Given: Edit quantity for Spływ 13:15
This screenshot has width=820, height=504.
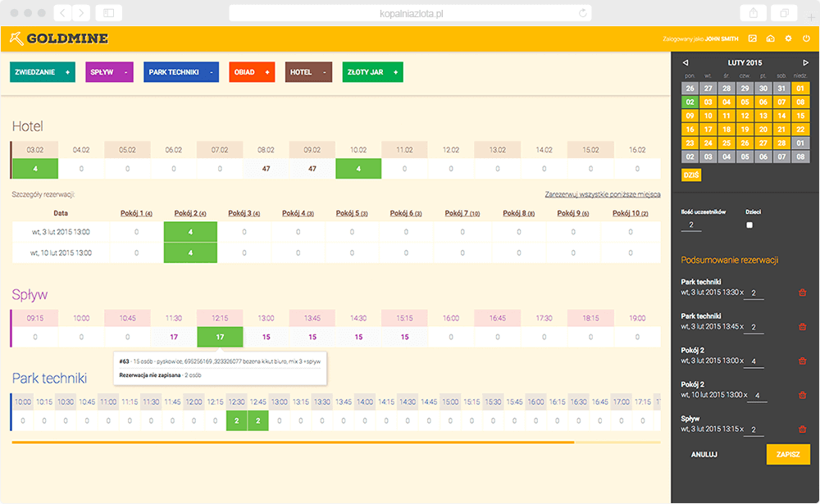Looking at the screenshot, I should (x=754, y=429).
